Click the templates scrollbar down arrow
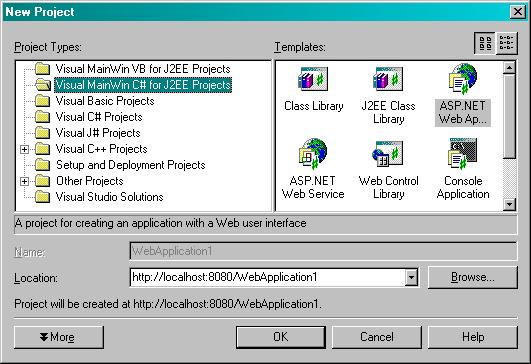531x364 pixels. (509, 204)
